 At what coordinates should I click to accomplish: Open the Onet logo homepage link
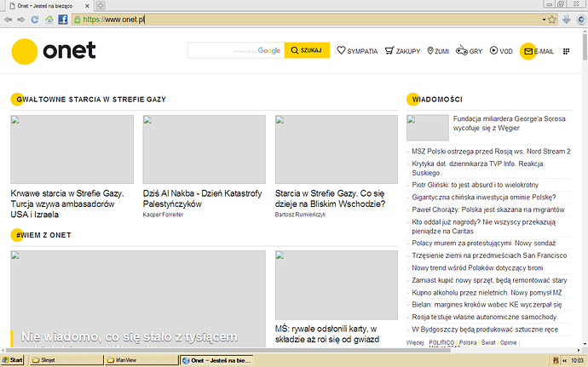pos(54,51)
